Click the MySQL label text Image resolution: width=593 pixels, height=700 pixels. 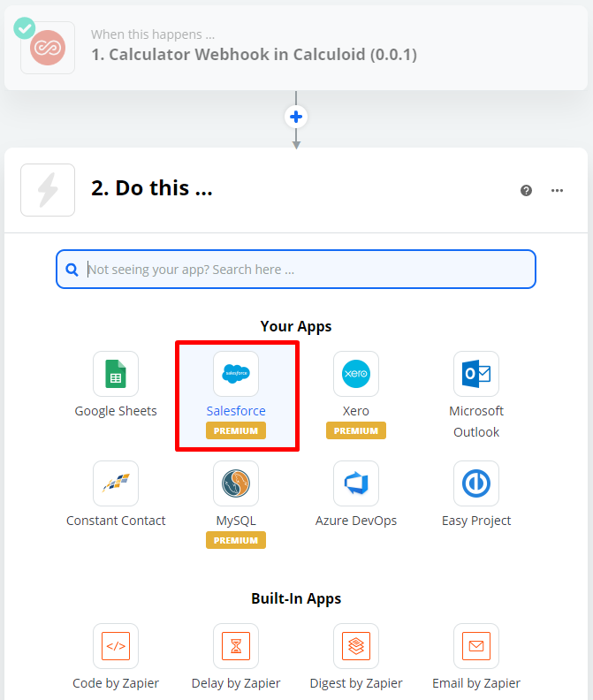point(236,521)
